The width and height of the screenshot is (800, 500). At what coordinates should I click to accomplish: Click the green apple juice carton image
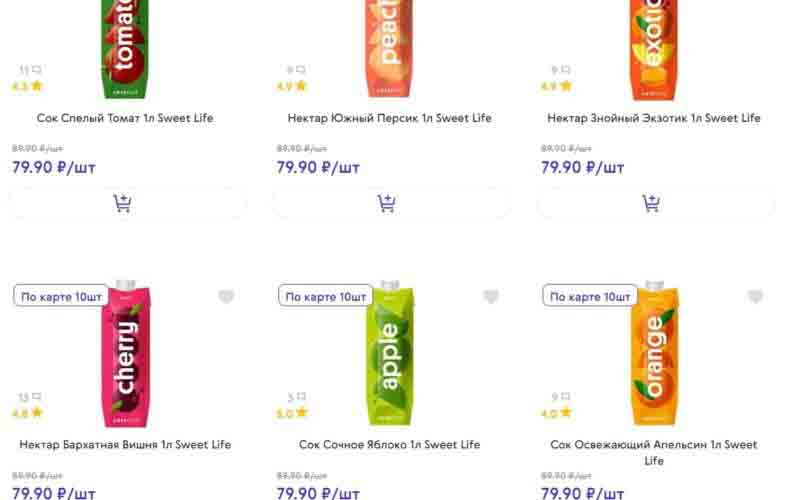tap(390, 355)
